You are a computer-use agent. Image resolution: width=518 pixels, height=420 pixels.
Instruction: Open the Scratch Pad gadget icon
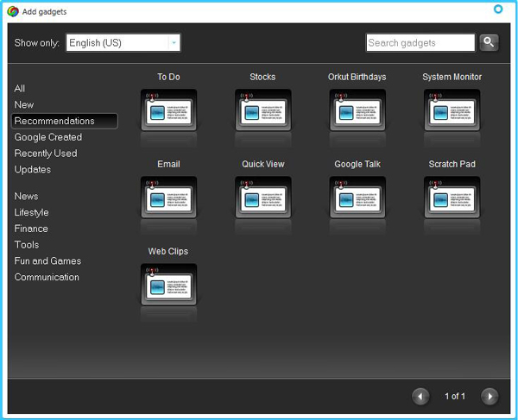(452, 197)
